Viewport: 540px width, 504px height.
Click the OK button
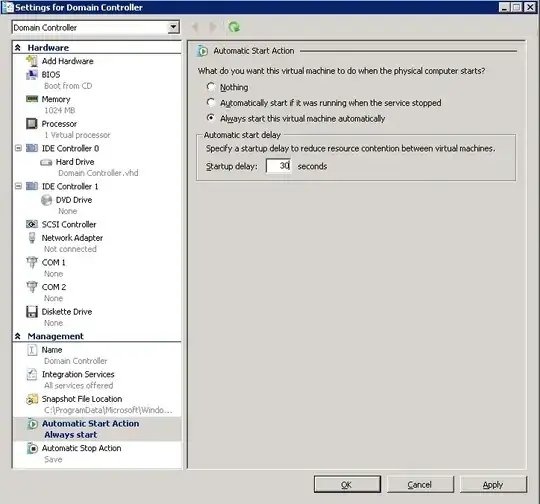(x=347, y=484)
